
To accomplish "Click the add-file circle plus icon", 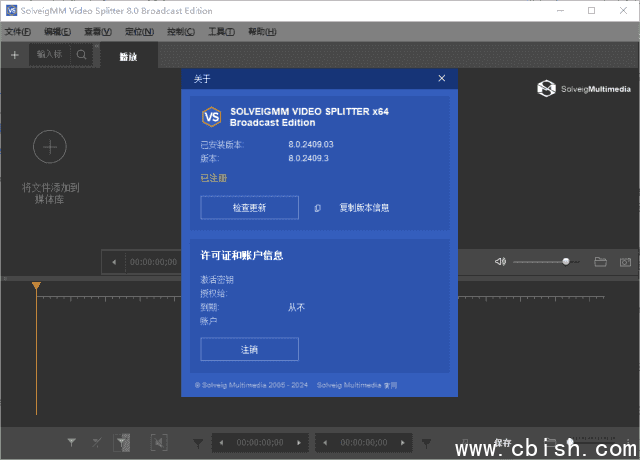I will point(50,147).
